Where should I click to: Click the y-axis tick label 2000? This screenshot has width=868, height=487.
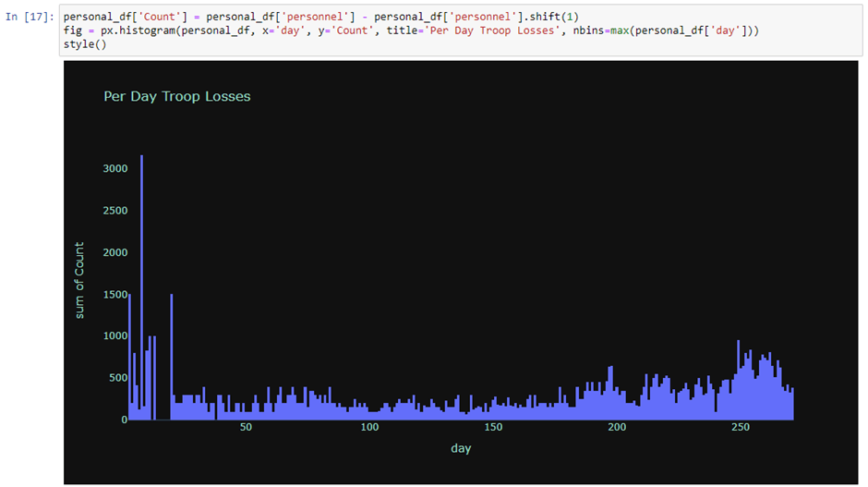click(115, 252)
